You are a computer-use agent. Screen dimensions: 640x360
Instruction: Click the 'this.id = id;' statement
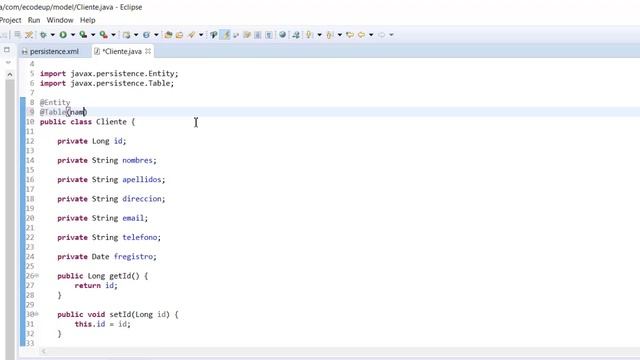(102, 324)
